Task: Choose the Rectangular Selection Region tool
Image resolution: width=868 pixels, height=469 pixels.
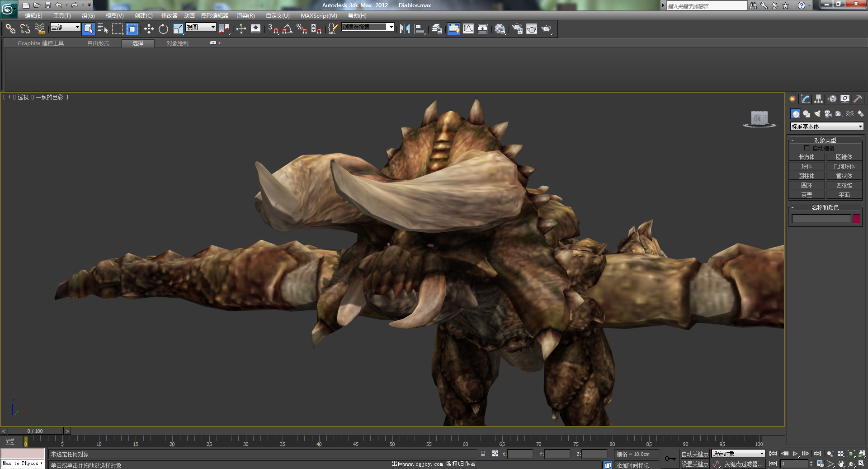Action: (x=118, y=29)
